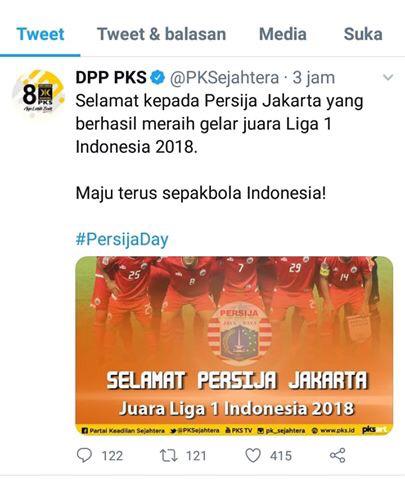
Task: Open the Selamat Persija Jakarta image
Action: (x=234, y=345)
